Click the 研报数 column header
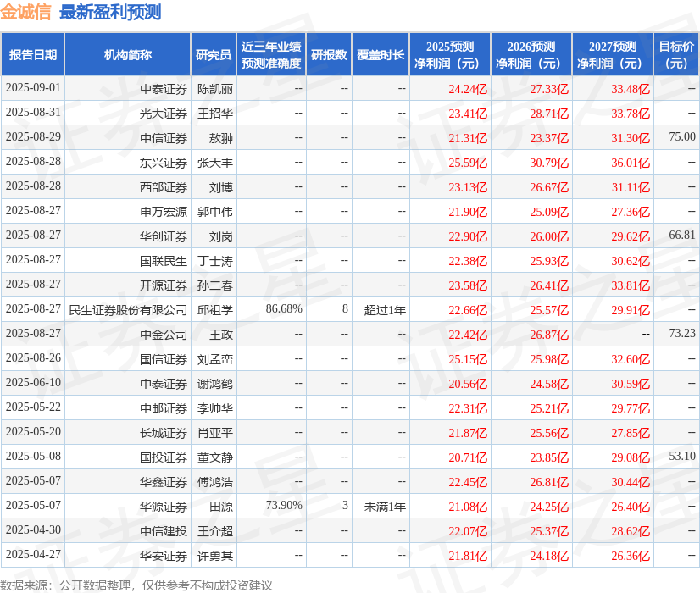 pyautogui.click(x=329, y=54)
